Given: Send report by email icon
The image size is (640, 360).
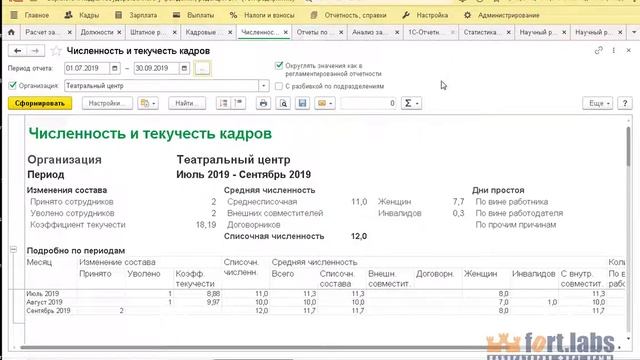Looking at the screenshot, I should coord(325,103).
